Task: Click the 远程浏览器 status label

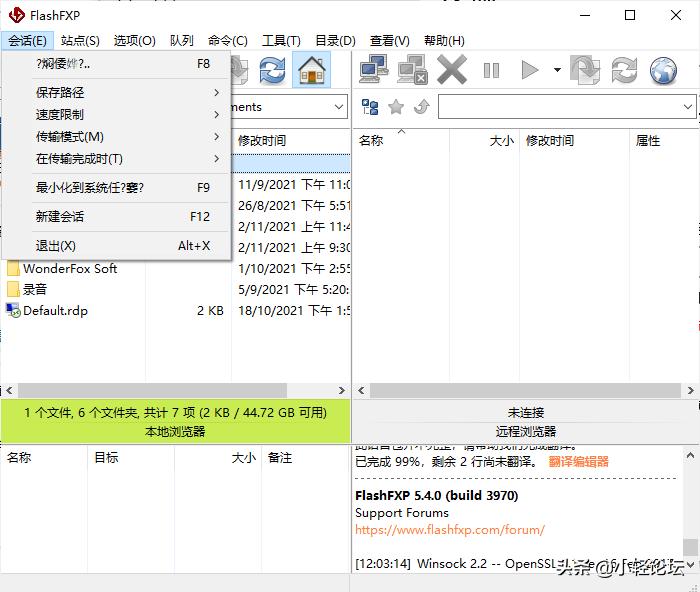Action: click(x=525, y=432)
